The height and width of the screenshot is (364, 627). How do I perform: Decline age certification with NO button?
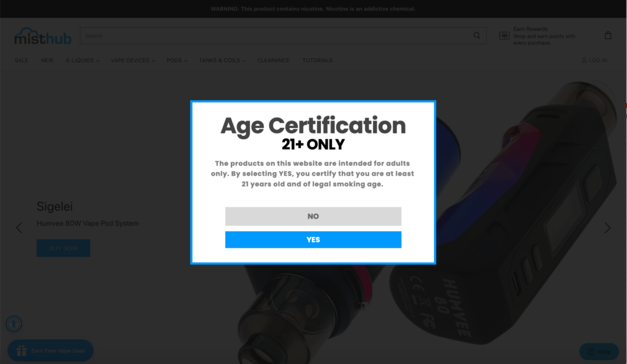313,216
